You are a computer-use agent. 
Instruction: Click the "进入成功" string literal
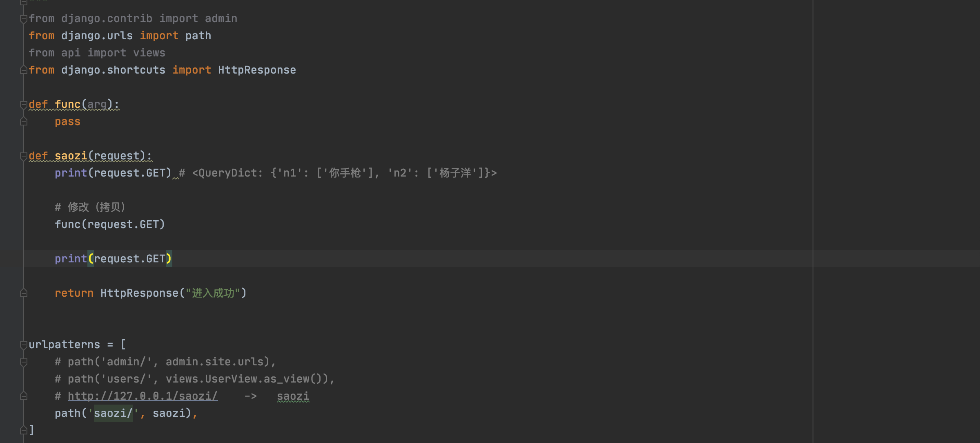tap(213, 293)
